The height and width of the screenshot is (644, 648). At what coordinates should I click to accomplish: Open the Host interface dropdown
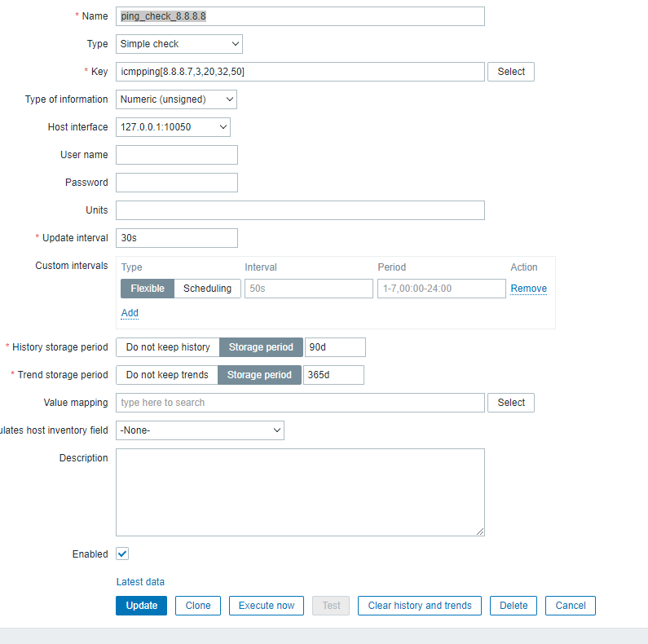pos(173,127)
